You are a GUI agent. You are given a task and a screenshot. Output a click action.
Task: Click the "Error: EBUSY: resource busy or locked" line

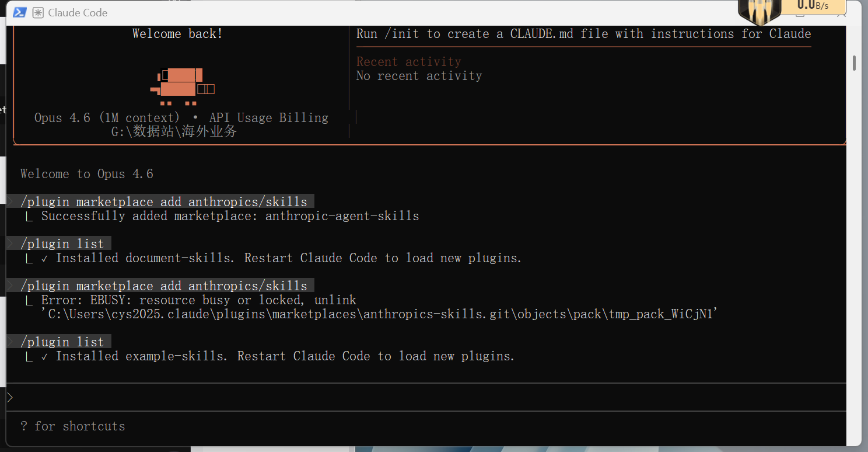pyautogui.click(x=198, y=300)
